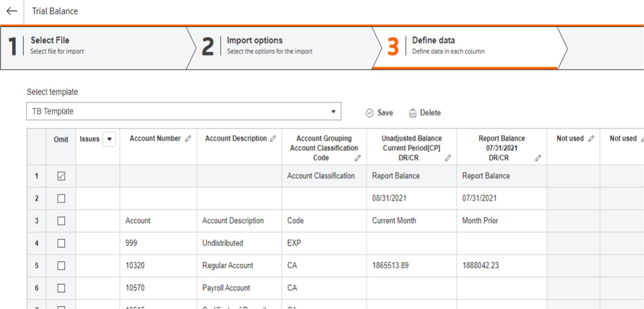Open the Issues filter dropdown
This screenshot has width=644, height=309.
[109, 139]
